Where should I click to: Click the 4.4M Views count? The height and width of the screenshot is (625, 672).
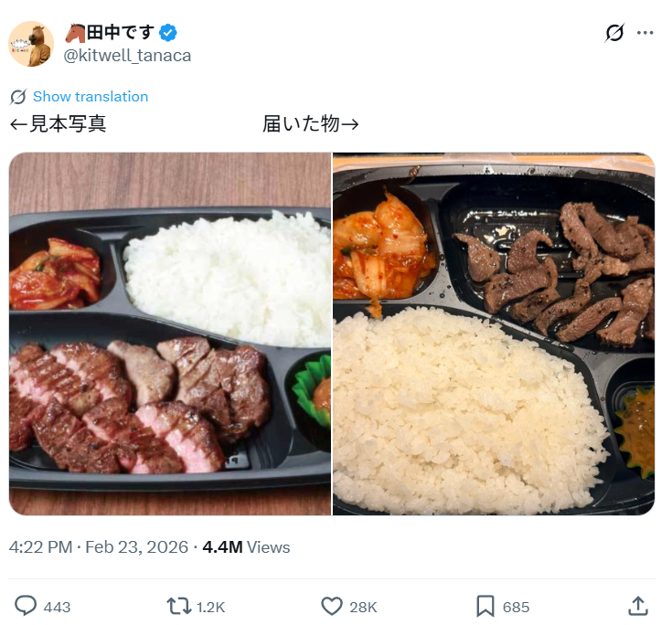pos(246,547)
